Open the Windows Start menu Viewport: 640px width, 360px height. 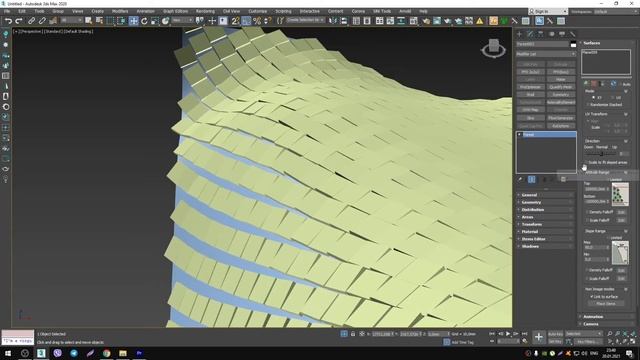(x=8, y=353)
